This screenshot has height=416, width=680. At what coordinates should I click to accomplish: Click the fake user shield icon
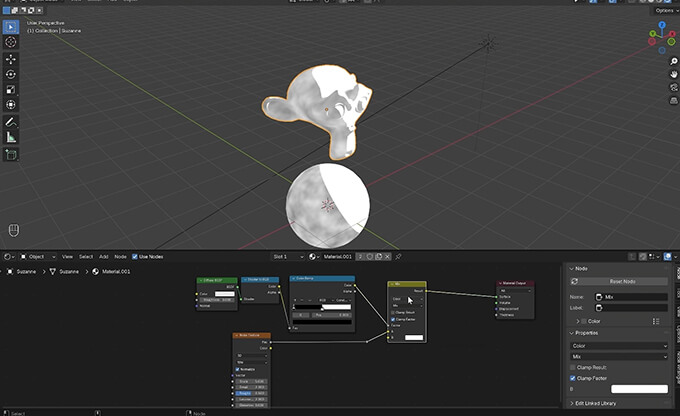(x=370, y=257)
